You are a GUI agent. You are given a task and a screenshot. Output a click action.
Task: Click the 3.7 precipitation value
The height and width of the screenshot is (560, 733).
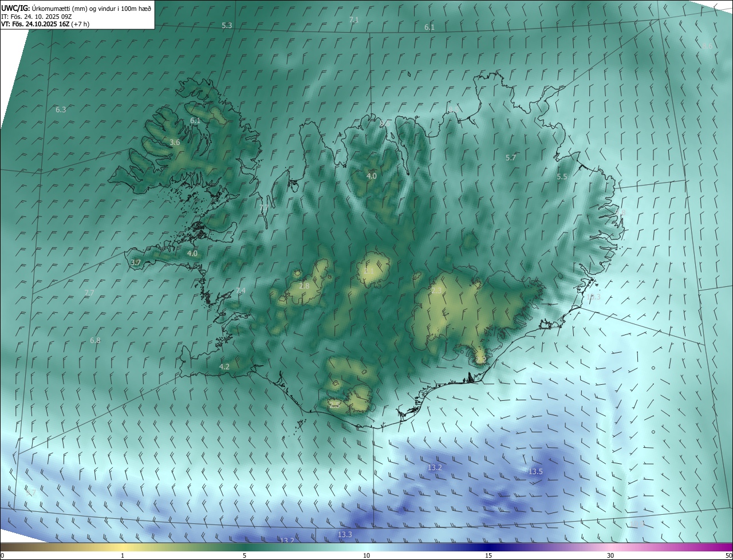pyautogui.click(x=136, y=263)
